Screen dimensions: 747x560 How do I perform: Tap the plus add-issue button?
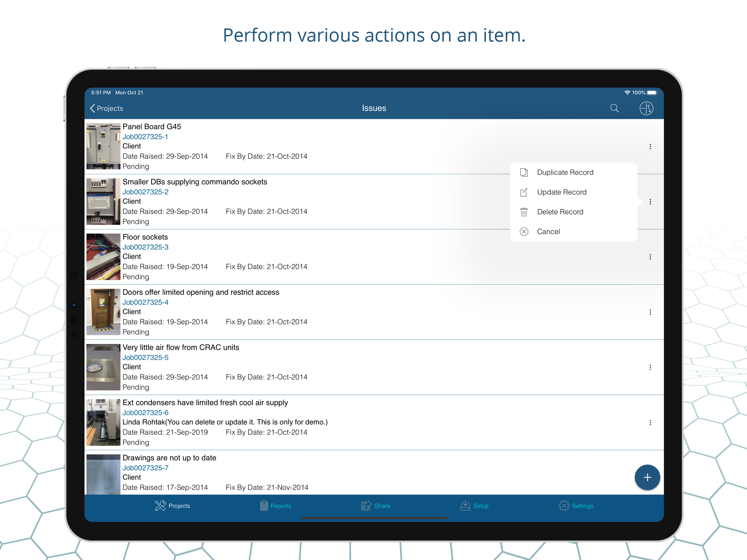coord(647,477)
